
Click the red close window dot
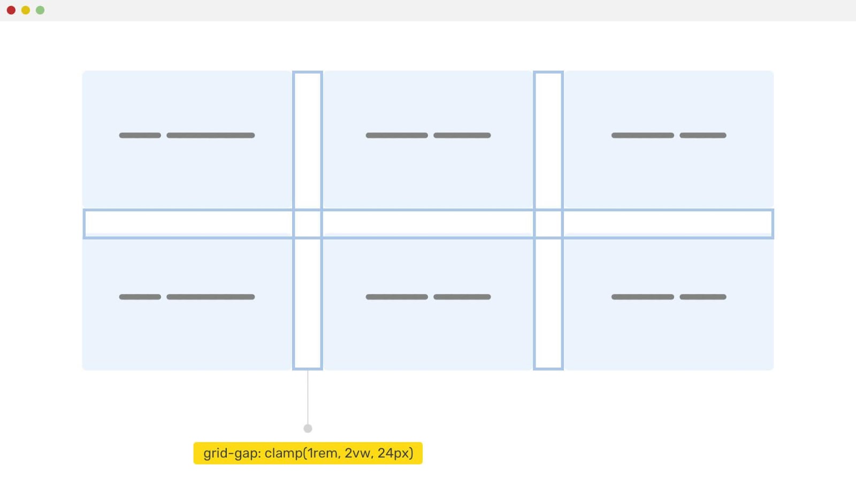point(11,10)
